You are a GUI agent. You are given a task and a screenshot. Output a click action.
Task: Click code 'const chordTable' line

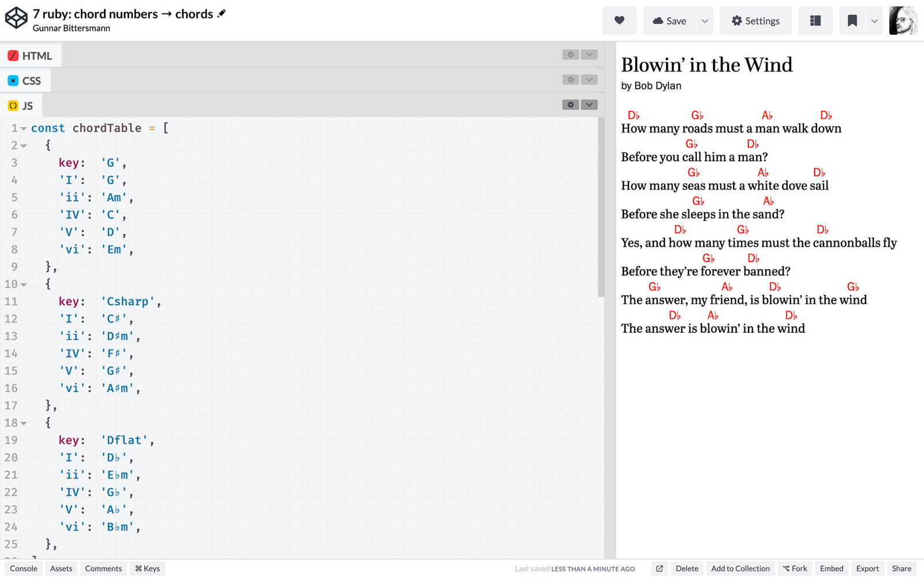[x=100, y=128]
